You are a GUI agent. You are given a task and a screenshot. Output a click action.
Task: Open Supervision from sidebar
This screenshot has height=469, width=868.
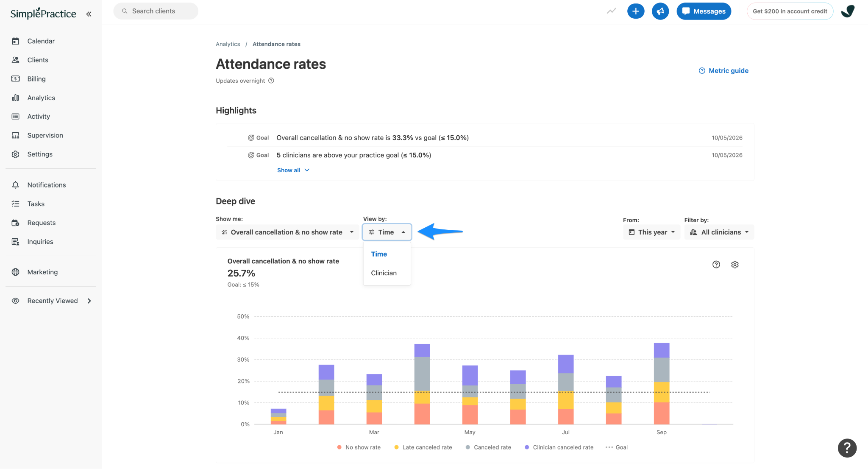click(45, 135)
